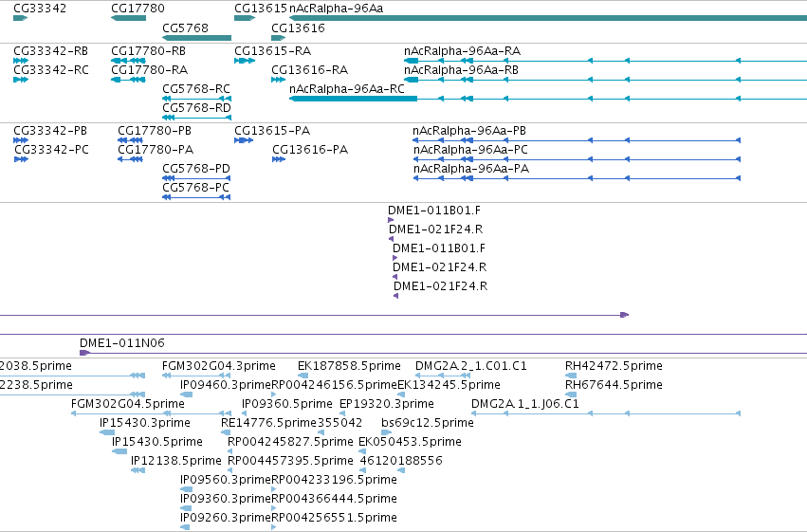
Task: Select EST IP12138.5prime
Action: pyautogui.click(x=138, y=470)
